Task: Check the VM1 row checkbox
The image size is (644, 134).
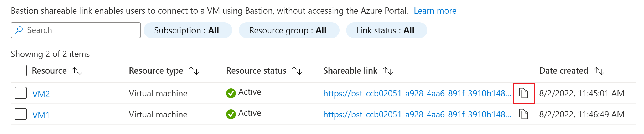Action: (x=20, y=114)
